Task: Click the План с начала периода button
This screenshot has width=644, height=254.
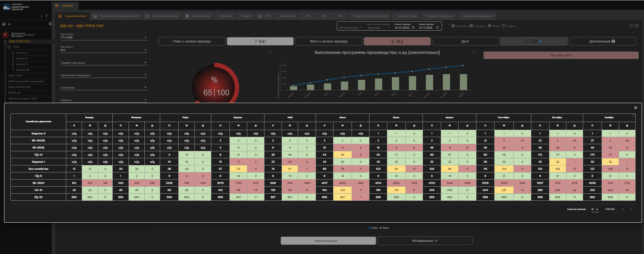Action: click(192, 41)
